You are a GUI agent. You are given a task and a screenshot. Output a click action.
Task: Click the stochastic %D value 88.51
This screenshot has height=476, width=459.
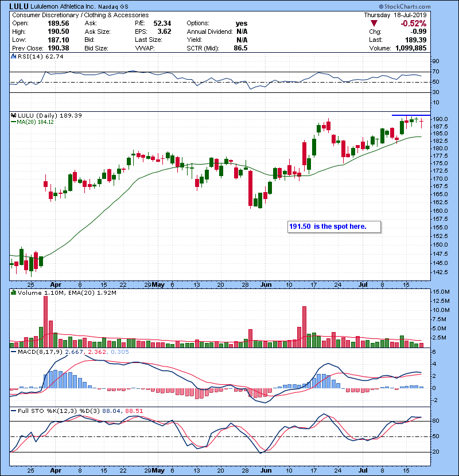click(x=134, y=411)
